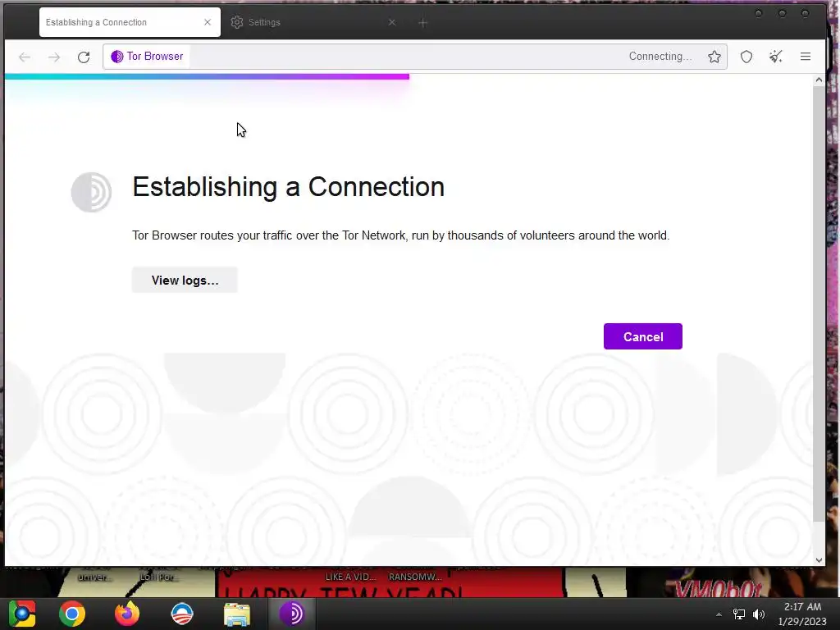Click the back navigation arrow
The width and height of the screenshot is (840, 630).
pos(25,57)
